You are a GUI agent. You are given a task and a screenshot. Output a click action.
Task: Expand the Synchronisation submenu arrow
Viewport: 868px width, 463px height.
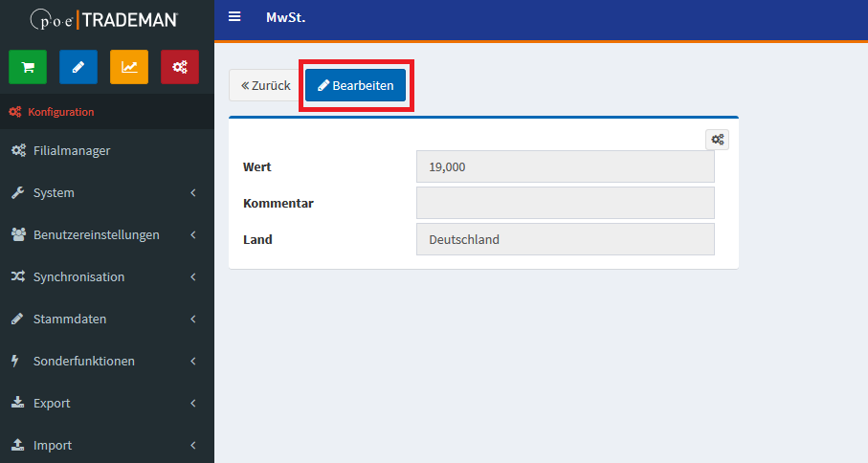click(x=192, y=277)
